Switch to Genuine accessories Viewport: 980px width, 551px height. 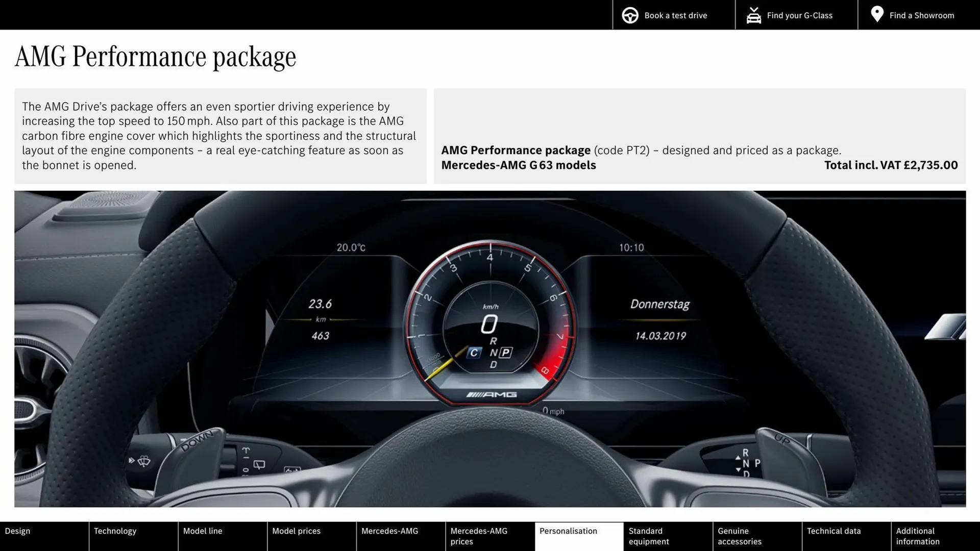[739, 536]
